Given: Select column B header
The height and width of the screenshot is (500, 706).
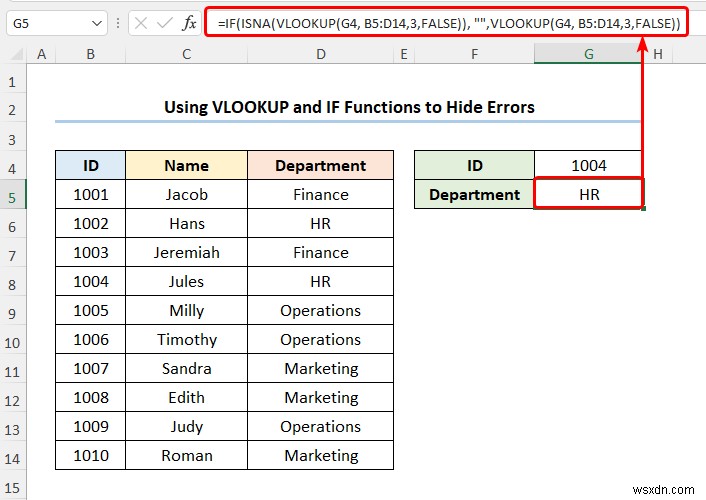Looking at the screenshot, I should [91, 55].
